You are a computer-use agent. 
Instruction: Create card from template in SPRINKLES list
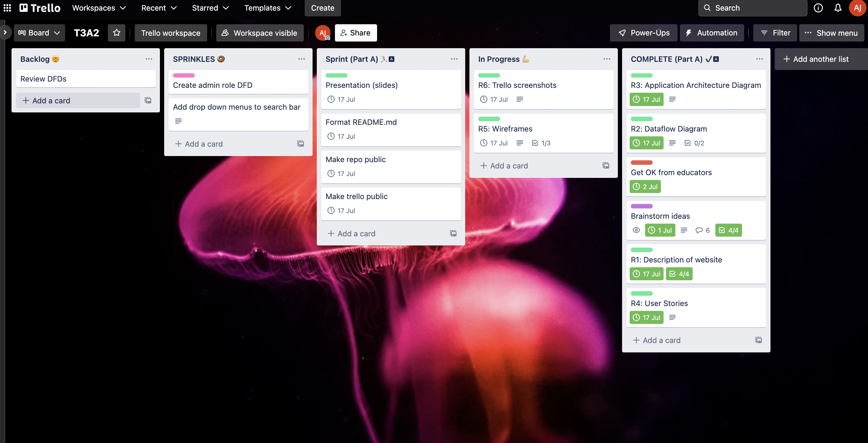[300, 144]
